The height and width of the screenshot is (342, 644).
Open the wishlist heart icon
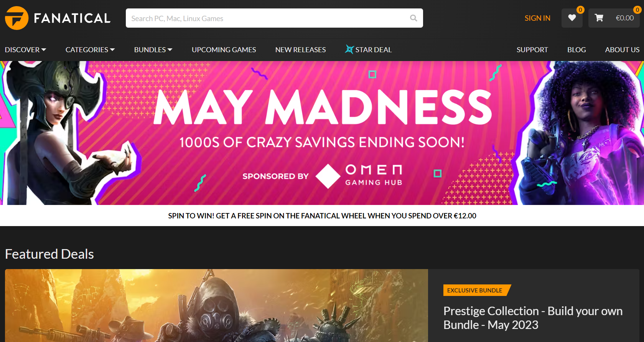[x=572, y=18]
